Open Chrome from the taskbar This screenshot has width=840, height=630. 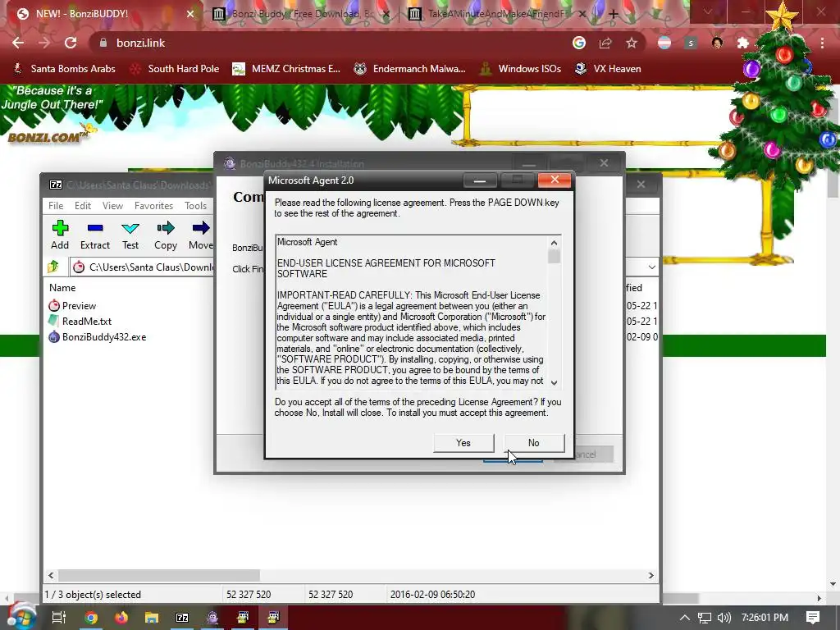(x=91, y=618)
